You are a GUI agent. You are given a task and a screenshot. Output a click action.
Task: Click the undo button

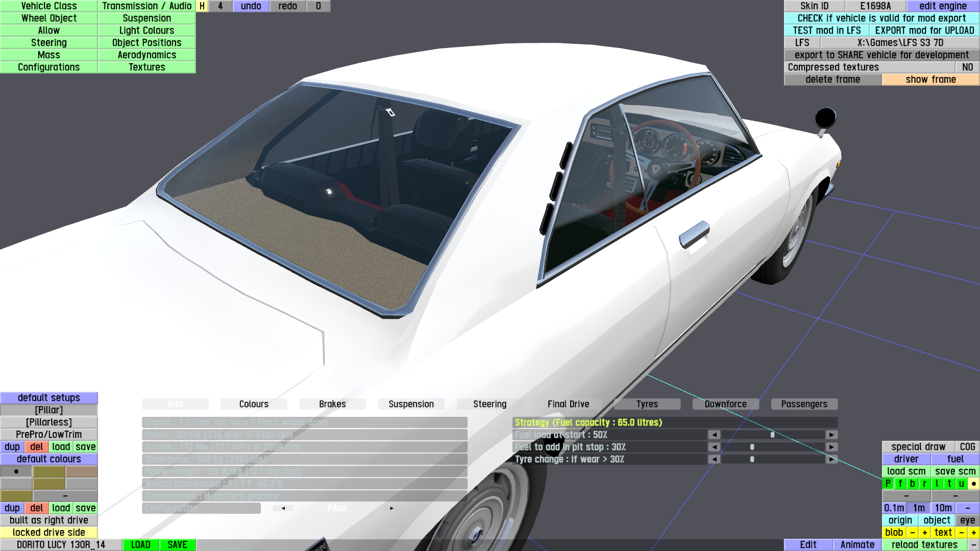[251, 6]
